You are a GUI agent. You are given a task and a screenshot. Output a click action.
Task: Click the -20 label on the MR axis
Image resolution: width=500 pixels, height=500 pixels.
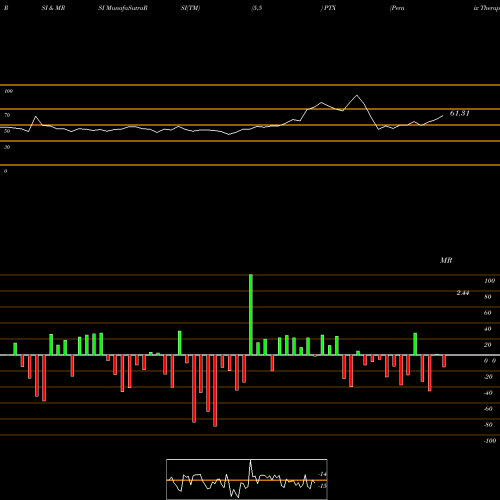488,377
